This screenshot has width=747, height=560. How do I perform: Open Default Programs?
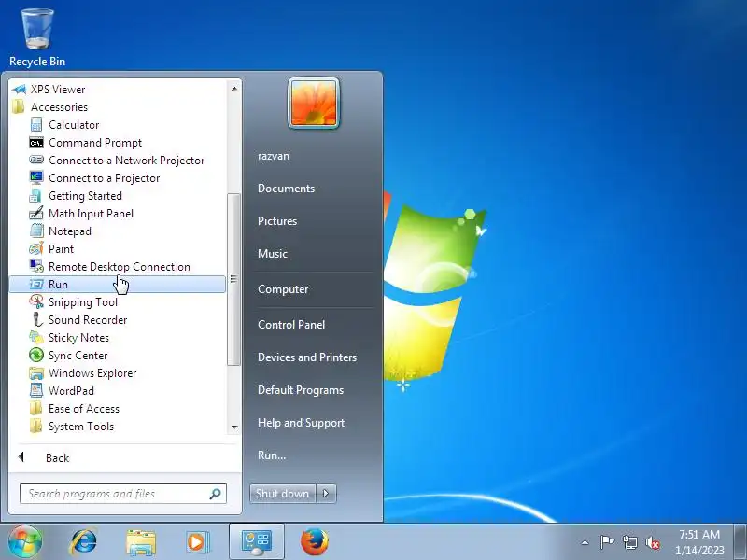(x=301, y=389)
